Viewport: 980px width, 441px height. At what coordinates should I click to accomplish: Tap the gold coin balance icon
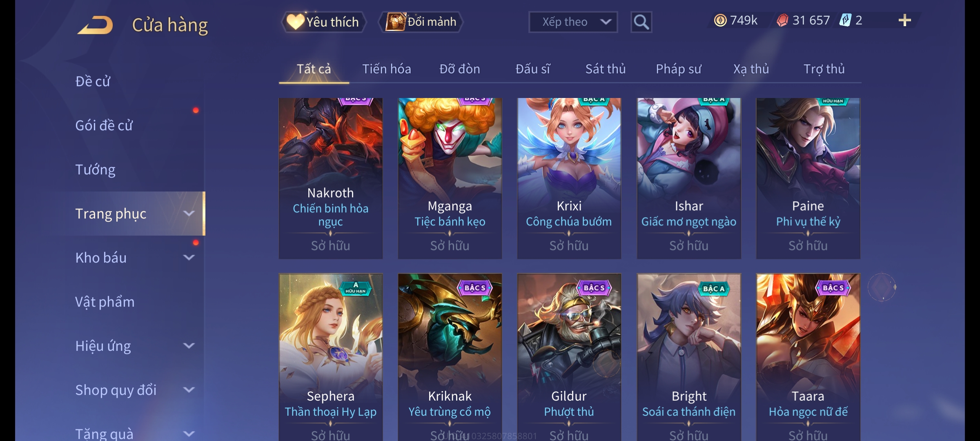720,20
